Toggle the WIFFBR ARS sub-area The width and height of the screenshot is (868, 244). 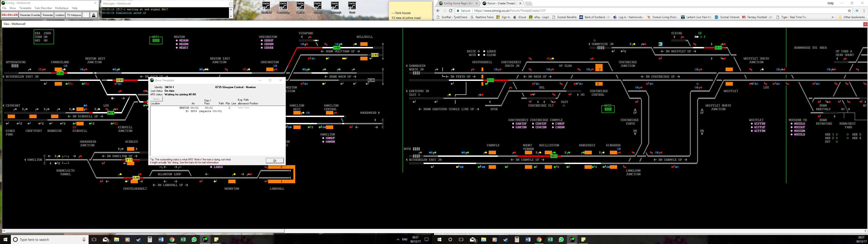[x=758, y=124]
